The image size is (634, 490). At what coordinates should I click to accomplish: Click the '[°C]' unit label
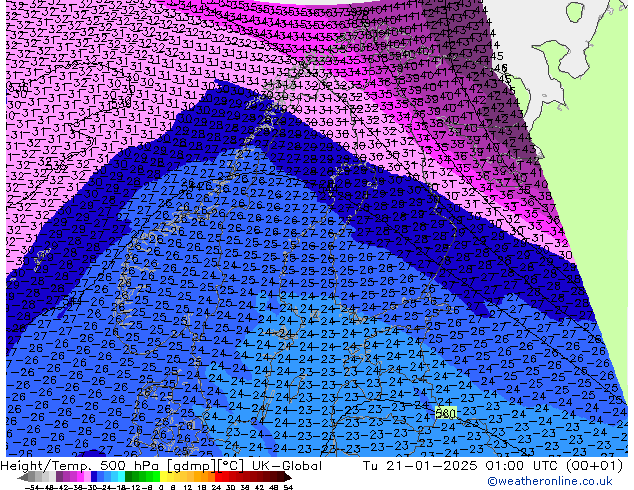coord(231,466)
